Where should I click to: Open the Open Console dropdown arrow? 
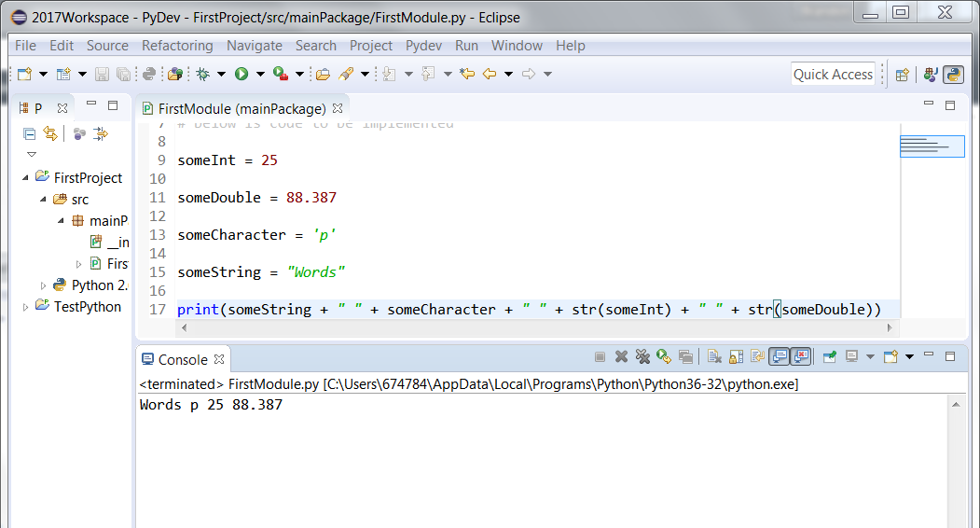909,356
